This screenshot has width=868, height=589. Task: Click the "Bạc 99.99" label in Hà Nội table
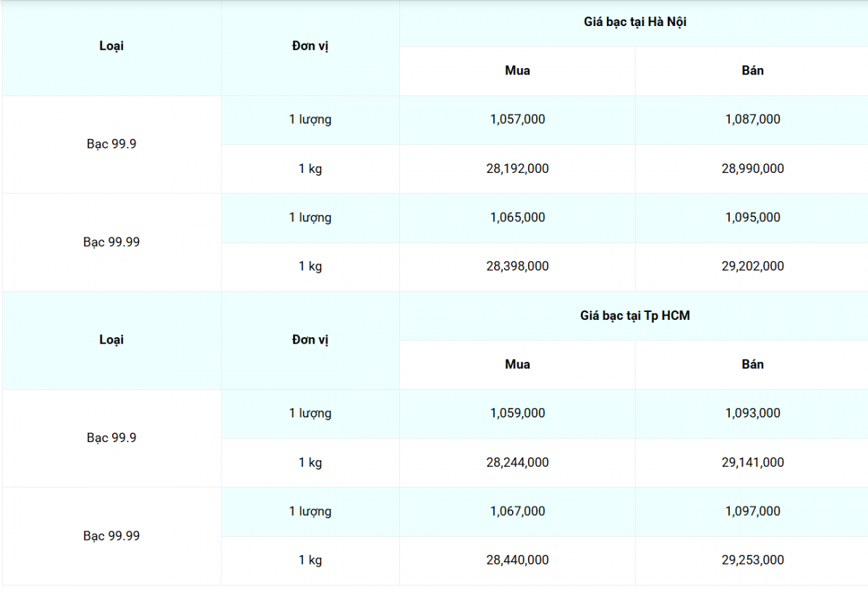(x=111, y=242)
